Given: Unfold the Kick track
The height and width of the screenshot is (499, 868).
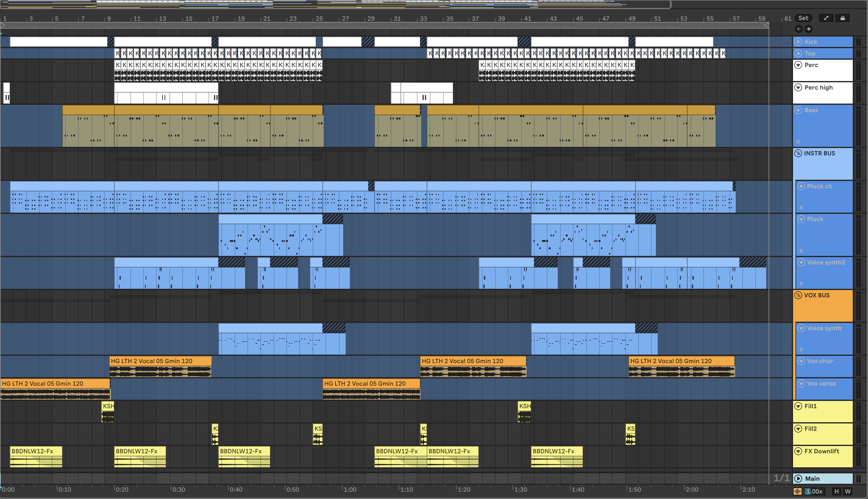Looking at the screenshot, I should (x=799, y=42).
